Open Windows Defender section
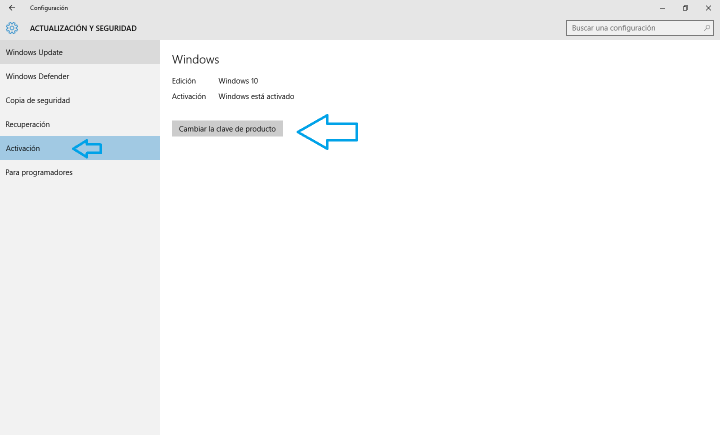720x435 pixels. click(80, 76)
